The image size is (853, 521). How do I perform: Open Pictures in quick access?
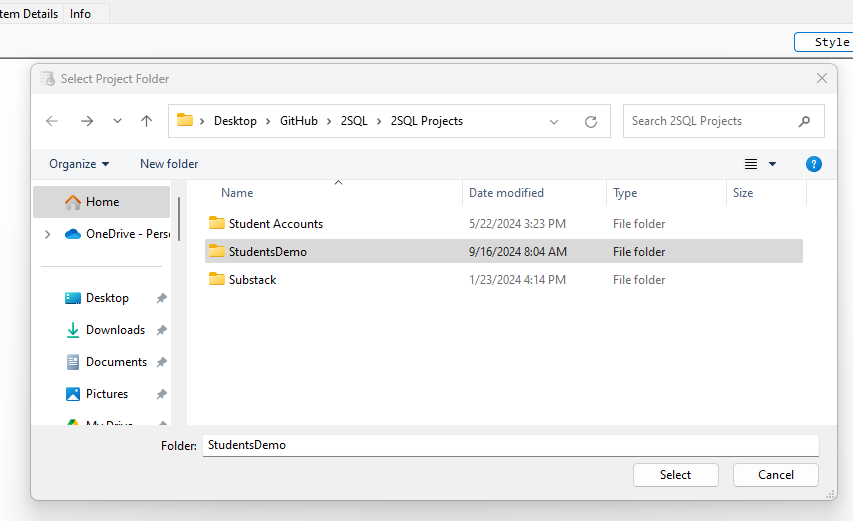click(x=107, y=394)
